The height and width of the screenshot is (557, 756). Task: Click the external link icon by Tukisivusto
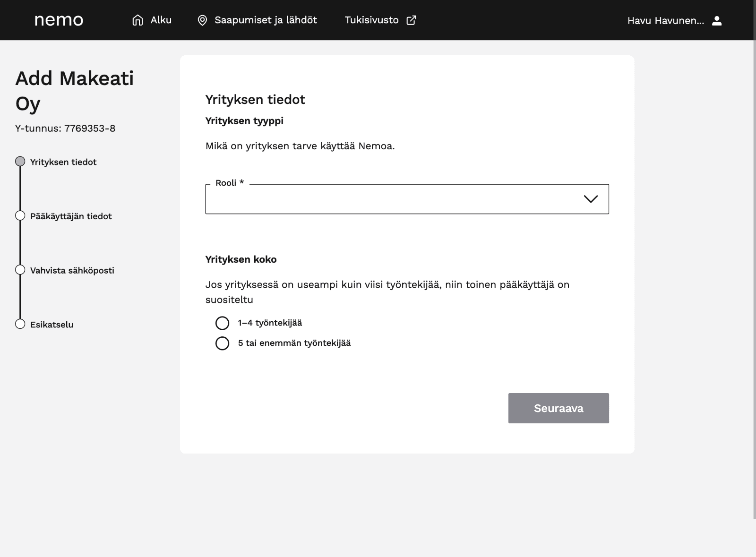[x=412, y=20]
